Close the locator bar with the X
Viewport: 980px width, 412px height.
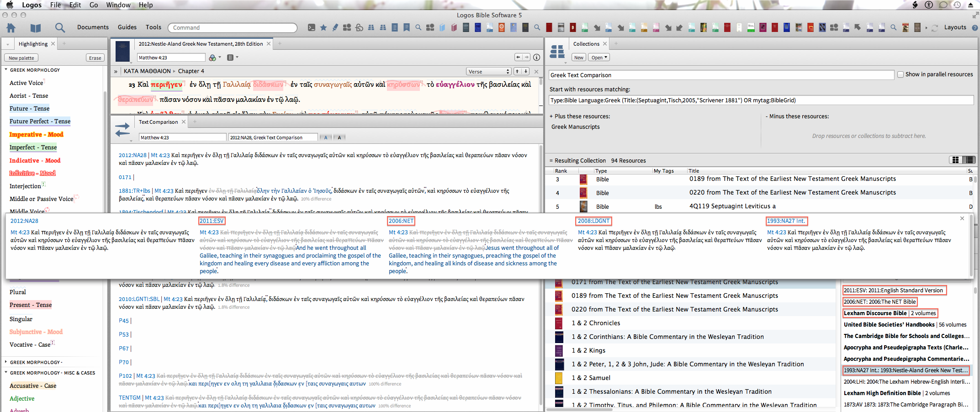pyautogui.click(x=536, y=71)
